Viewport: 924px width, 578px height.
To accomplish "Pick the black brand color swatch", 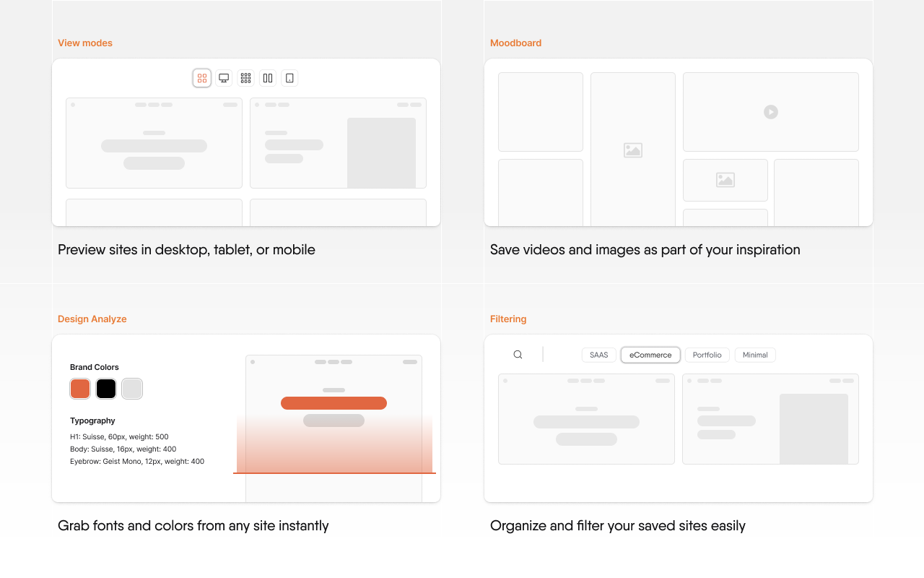I will [x=106, y=389].
